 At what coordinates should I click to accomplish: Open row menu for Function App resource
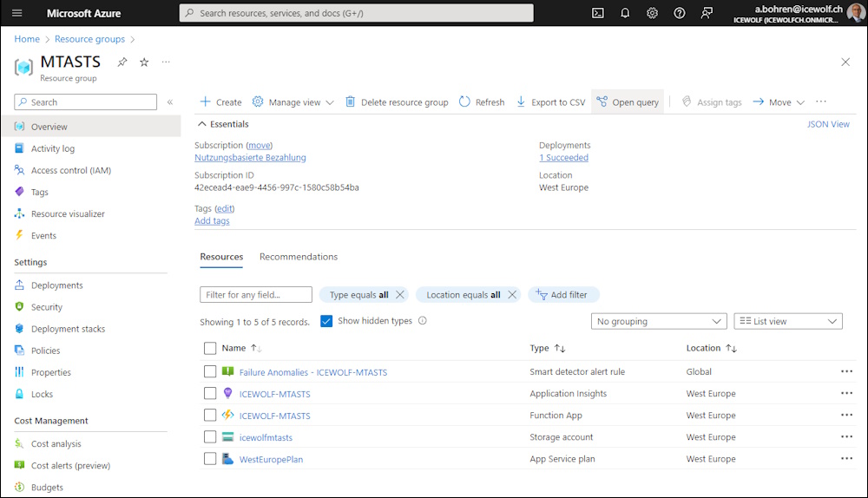click(x=846, y=415)
